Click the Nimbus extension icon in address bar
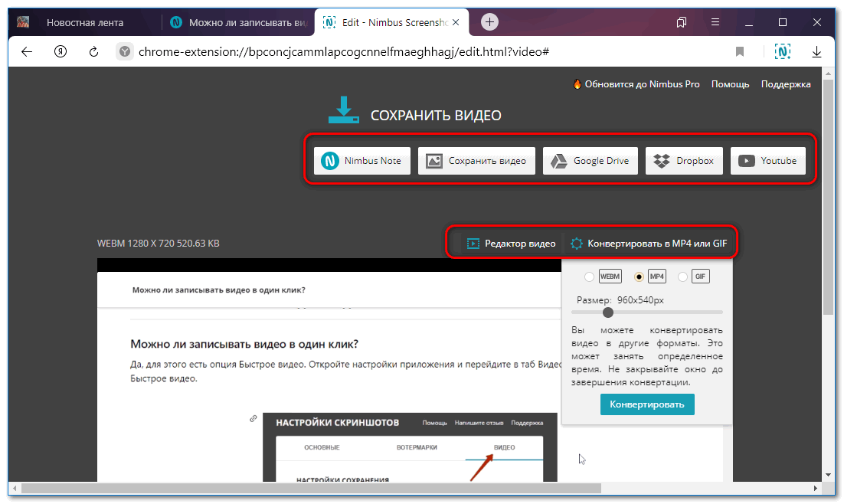 [782, 52]
